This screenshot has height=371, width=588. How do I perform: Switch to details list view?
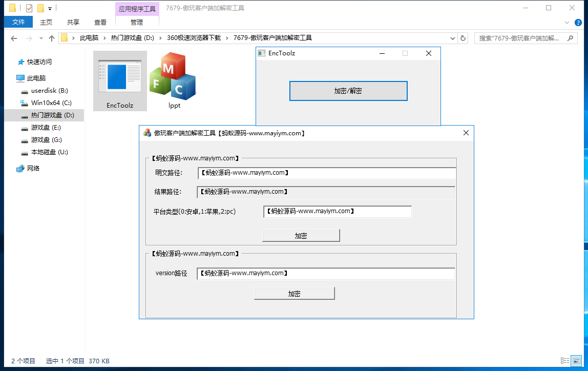pyautogui.click(x=565, y=361)
